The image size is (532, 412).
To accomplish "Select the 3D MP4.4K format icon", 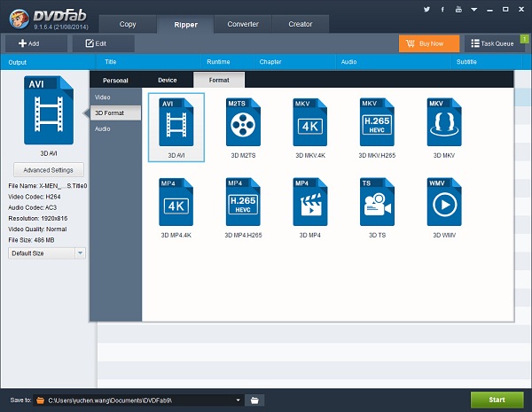I will click(x=176, y=202).
